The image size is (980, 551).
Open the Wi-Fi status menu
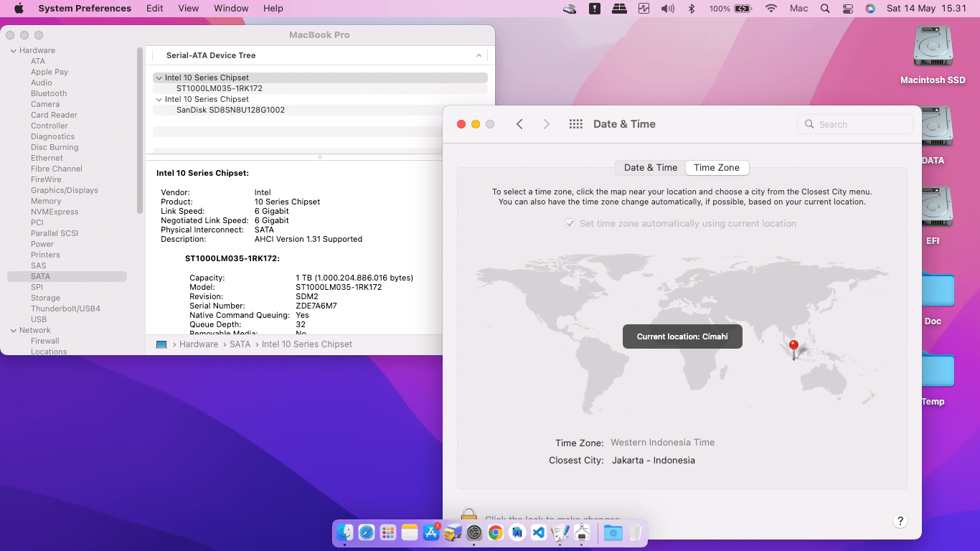tap(771, 9)
